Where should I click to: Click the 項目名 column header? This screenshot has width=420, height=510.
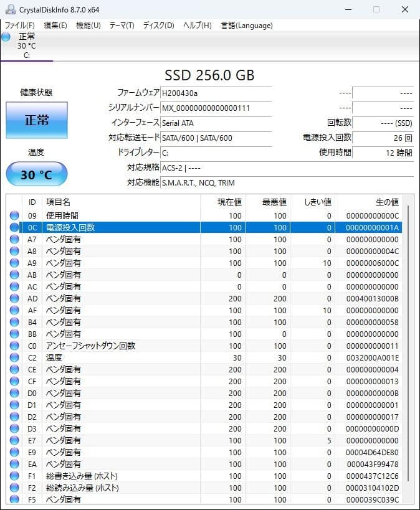121,202
